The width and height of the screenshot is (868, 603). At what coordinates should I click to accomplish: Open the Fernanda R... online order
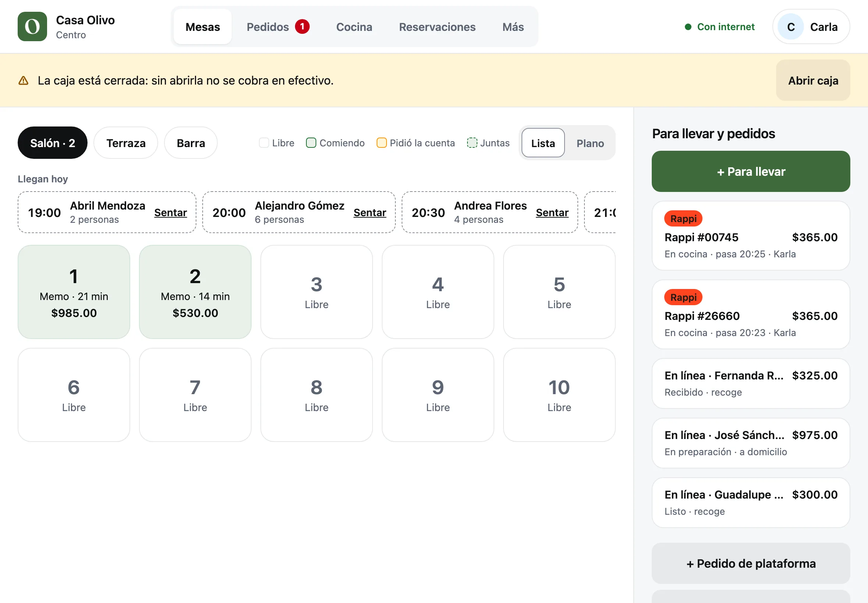coord(750,383)
